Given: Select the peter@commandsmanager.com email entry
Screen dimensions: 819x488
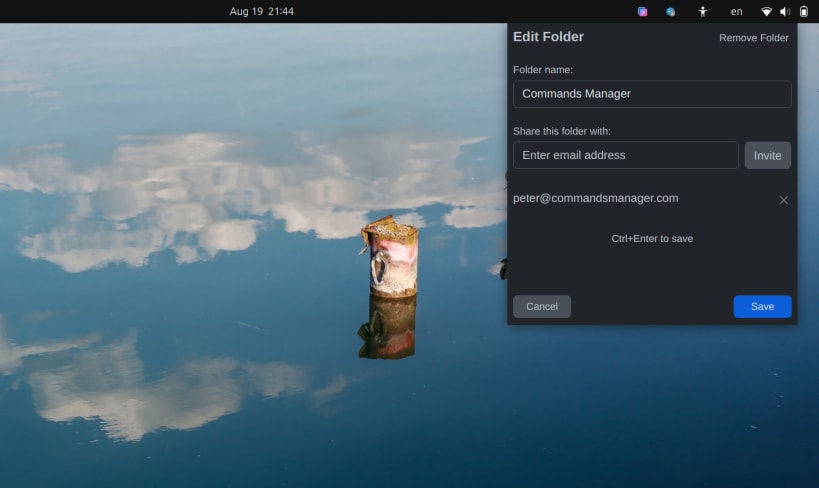Looking at the screenshot, I should [x=595, y=199].
